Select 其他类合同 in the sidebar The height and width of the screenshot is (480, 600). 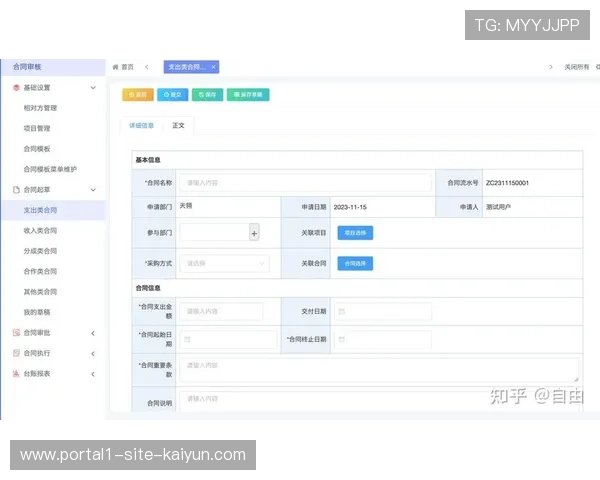point(40,292)
